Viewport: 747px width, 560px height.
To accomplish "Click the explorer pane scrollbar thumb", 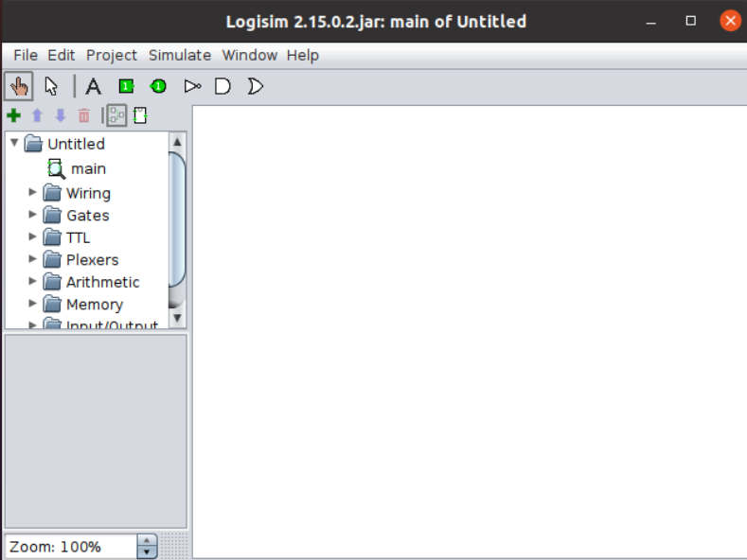I will tap(177, 219).
